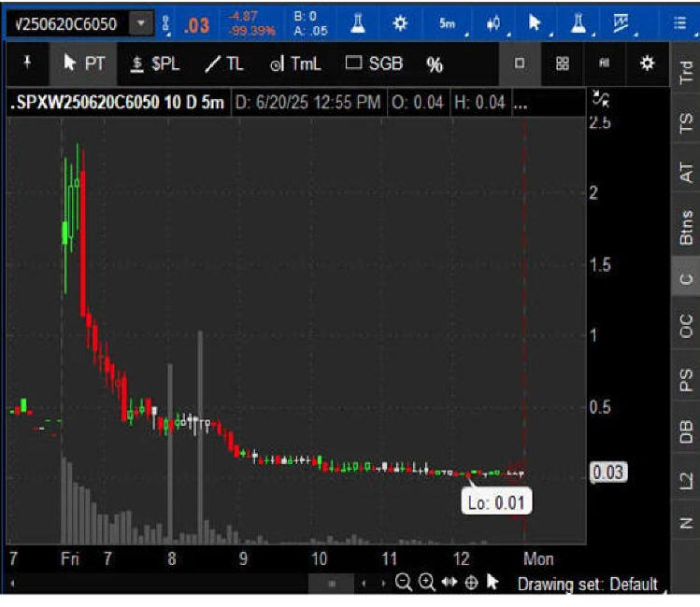Click the Lo: 0.01 price bubble
Viewport: 700px width, 607px height.
[496, 502]
